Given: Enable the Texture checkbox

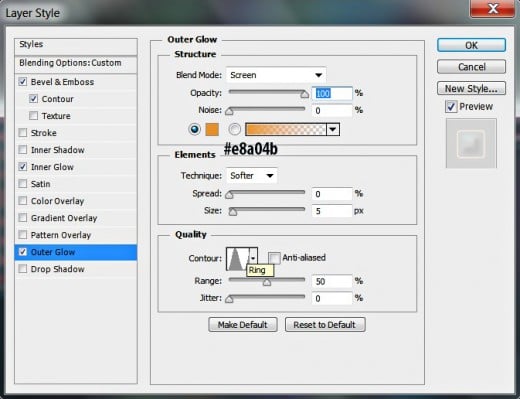Looking at the screenshot, I should pos(33,116).
